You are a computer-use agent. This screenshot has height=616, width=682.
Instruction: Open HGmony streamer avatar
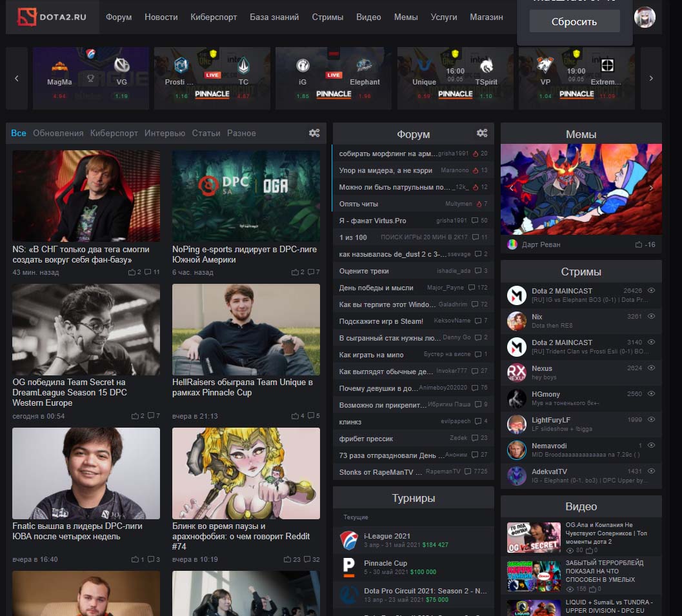(x=517, y=398)
